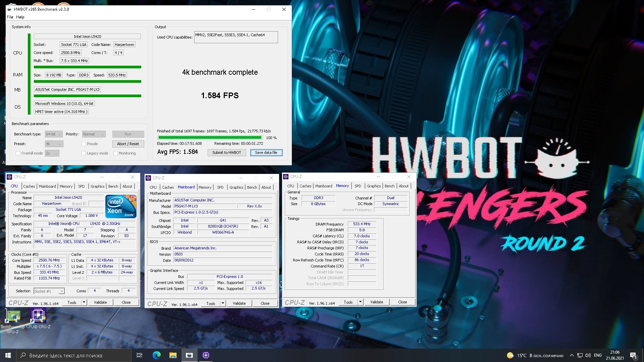Click the Core Voltage 1.088 V value
Screen dimensions: 644x362
[92, 216]
